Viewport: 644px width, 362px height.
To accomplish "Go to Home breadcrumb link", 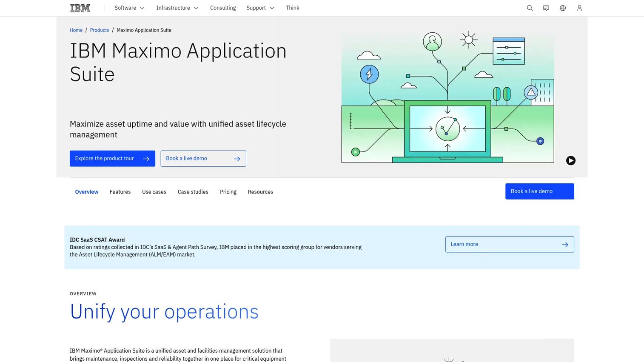I will [x=76, y=30].
